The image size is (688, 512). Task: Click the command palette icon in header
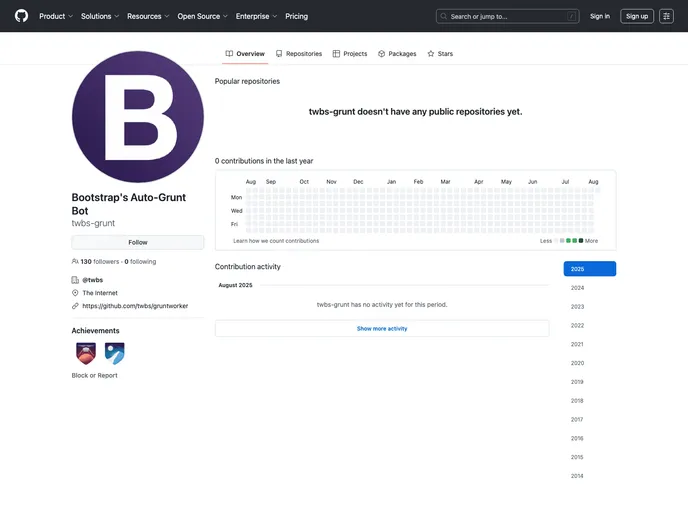666,16
